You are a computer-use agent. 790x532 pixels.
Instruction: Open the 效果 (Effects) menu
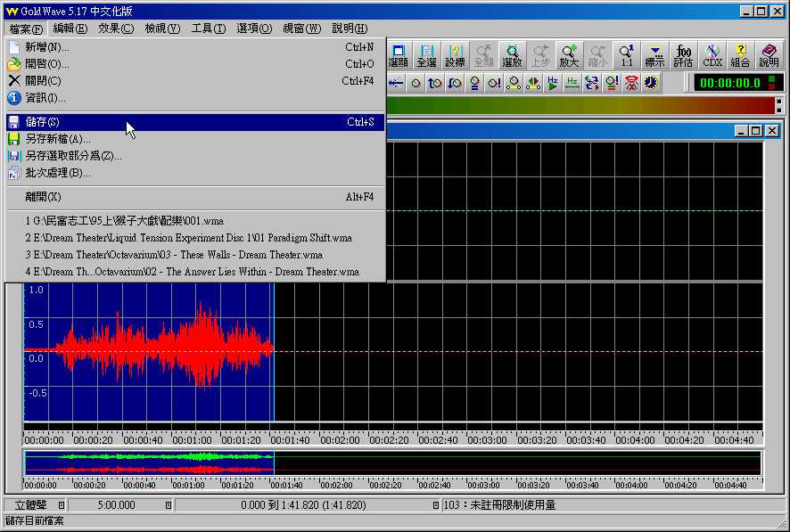(115, 29)
